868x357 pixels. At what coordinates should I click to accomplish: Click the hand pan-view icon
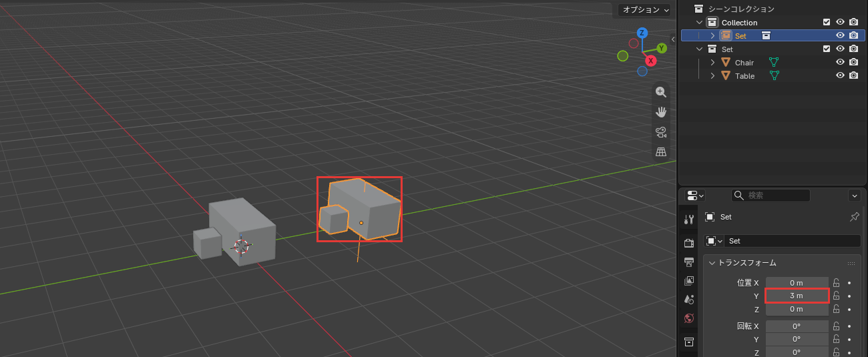(x=661, y=111)
